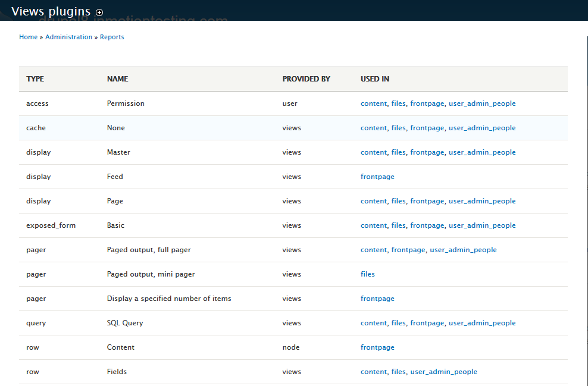Click the add to shortcuts plus icon

point(99,12)
